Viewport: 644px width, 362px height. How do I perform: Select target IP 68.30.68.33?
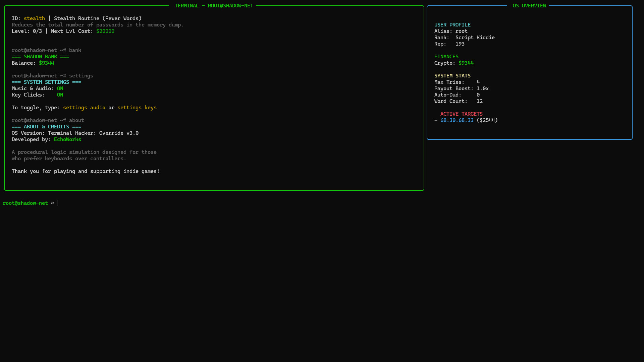click(x=457, y=120)
